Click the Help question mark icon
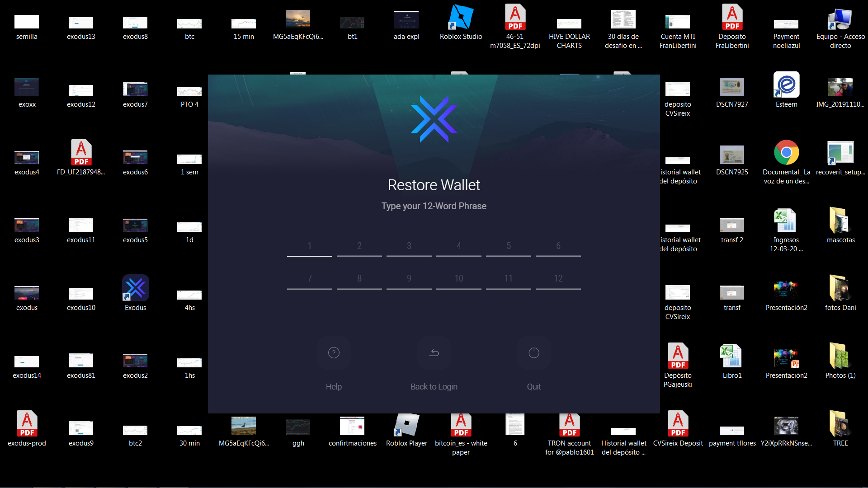 [334, 353]
